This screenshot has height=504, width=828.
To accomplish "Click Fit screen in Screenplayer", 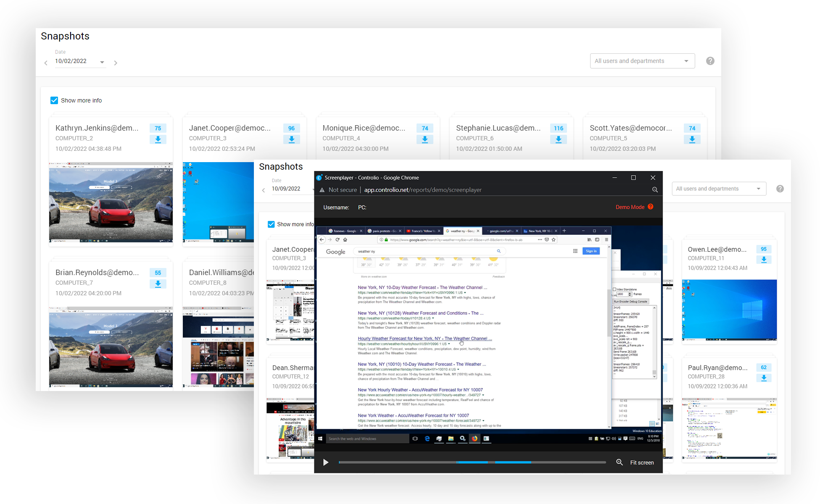I will point(641,462).
